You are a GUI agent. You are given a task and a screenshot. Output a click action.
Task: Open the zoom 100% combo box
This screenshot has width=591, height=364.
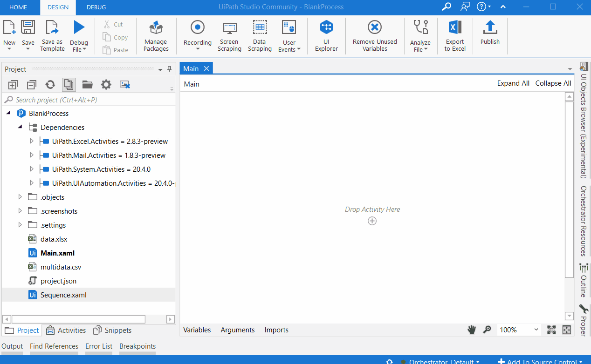[519, 330]
